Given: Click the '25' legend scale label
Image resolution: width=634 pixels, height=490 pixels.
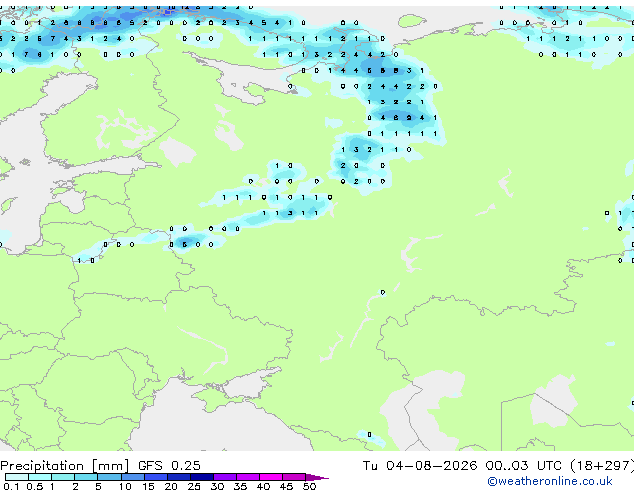Looking at the screenshot, I should pos(194,486).
